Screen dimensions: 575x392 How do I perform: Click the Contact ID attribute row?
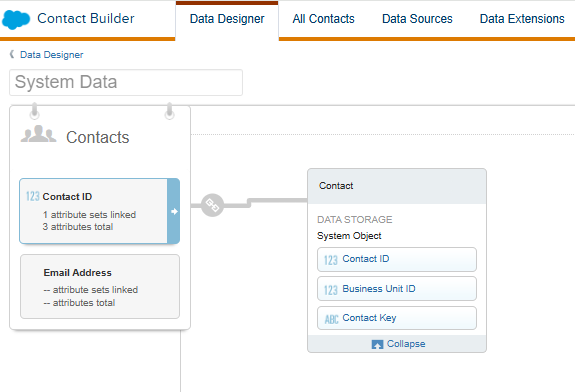pyautogui.click(x=397, y=259)
